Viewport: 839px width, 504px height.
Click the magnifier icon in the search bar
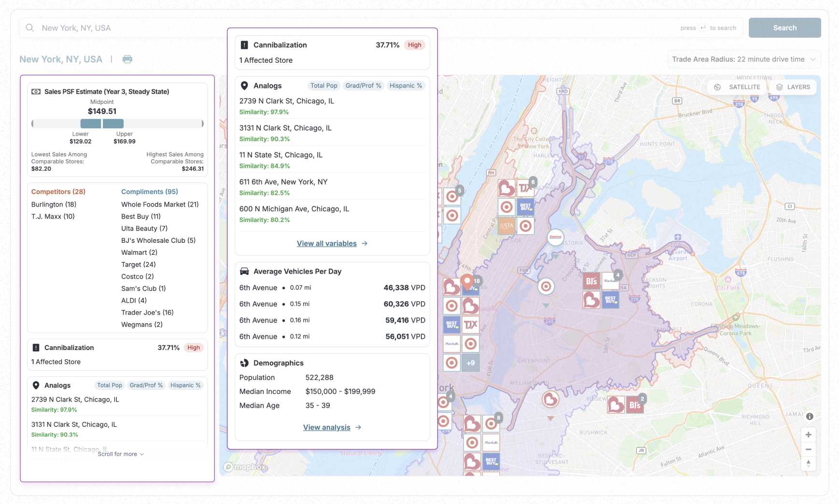tap(30, 28)
